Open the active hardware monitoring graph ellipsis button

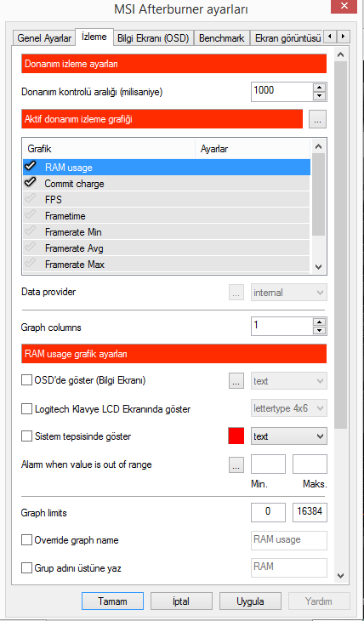click(317, 120)
